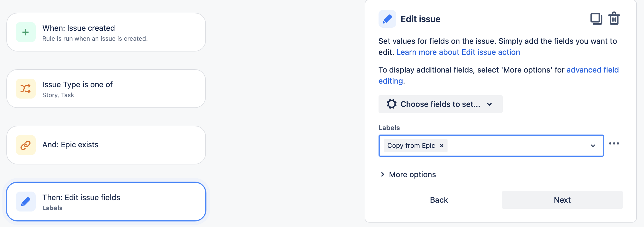644x227 pixels.
Task: Delete the Edit issue action
Action: [x=614, y=19]
